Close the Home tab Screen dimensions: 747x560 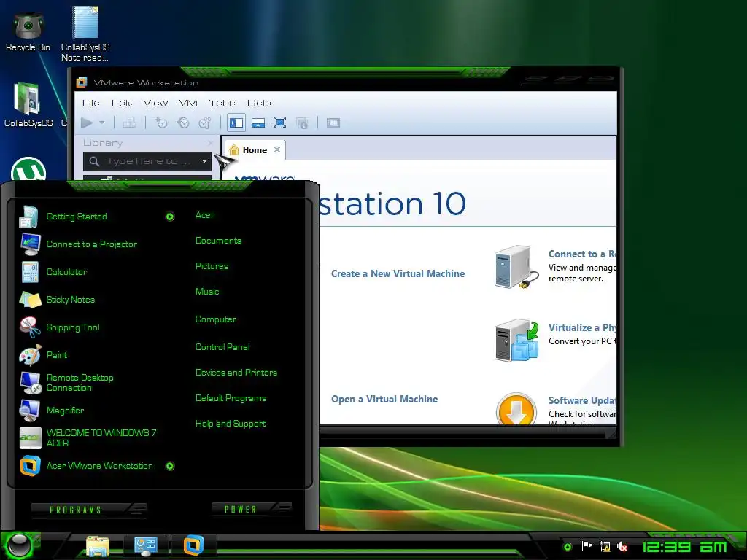click(x=277, y=149)
